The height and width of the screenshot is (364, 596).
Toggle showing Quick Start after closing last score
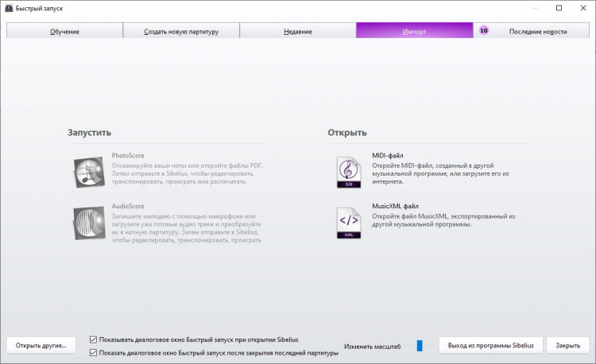click(x=93, y=353)
